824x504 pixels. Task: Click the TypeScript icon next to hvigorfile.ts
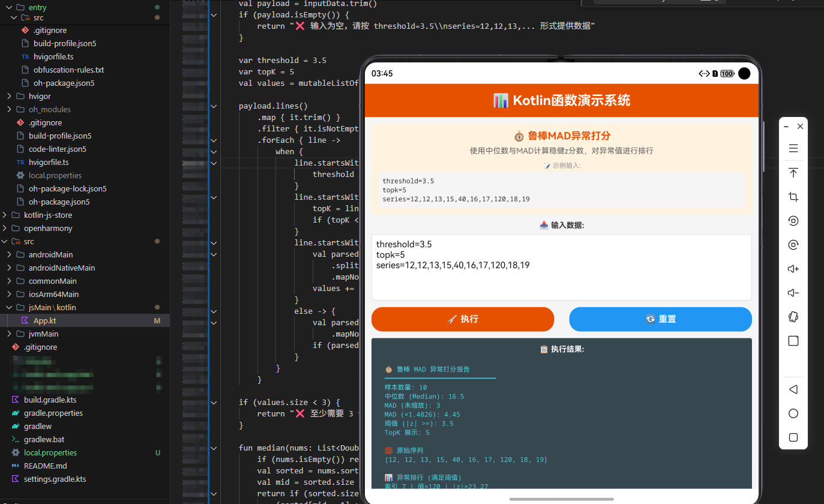tap(25, 56)
